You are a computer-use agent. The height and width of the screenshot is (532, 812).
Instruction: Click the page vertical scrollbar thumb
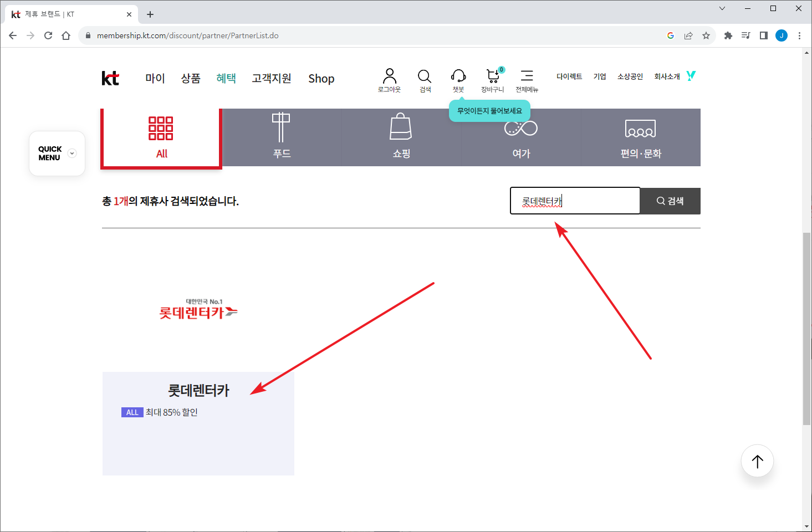[x=806, y=329]
